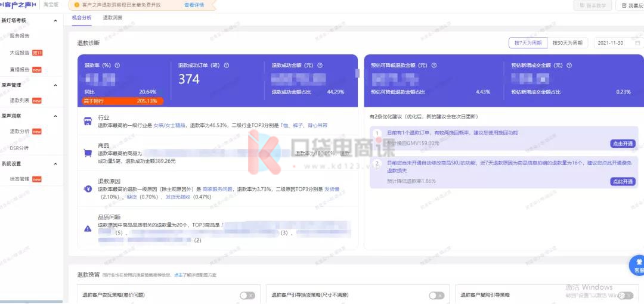Click the new badge beside 标签管理
This screenshot has height=304, width=644.
tap(37, 179)
